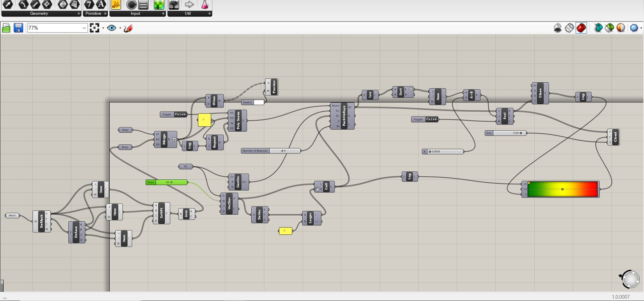Click the Size slider showing 0.09
This screenshot has width=644, height=301.
click(505, 133)
